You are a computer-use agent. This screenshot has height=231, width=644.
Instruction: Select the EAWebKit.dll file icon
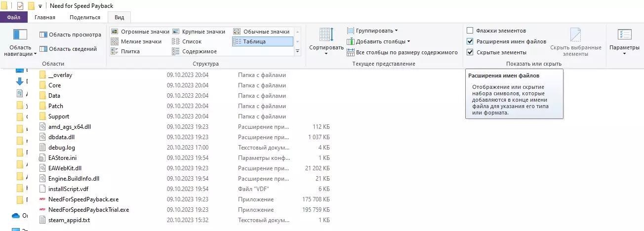42,168
